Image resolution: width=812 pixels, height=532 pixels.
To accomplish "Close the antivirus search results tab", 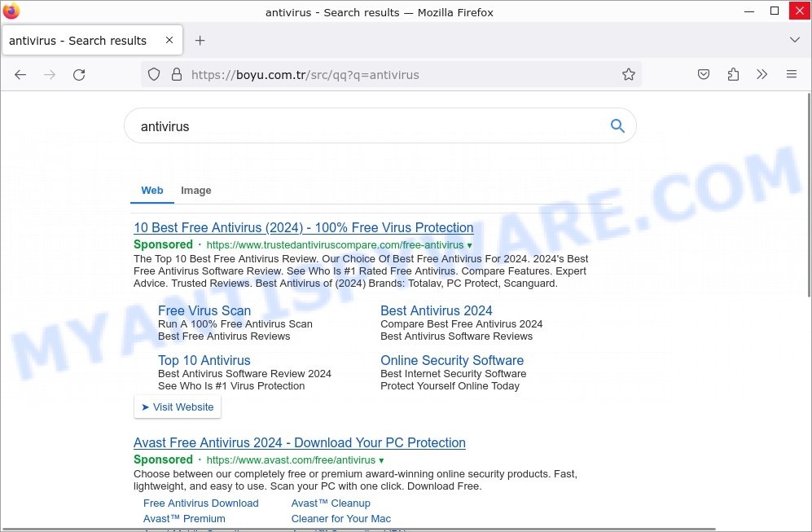I will point(169,40).
